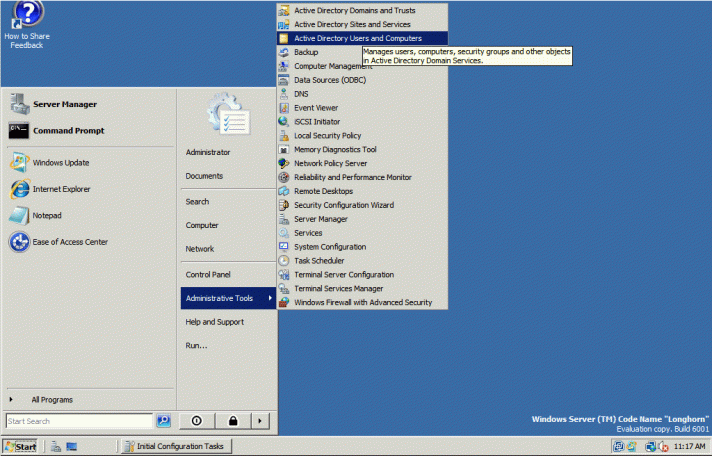Click the search magnifier button

[x=164, y=421]
